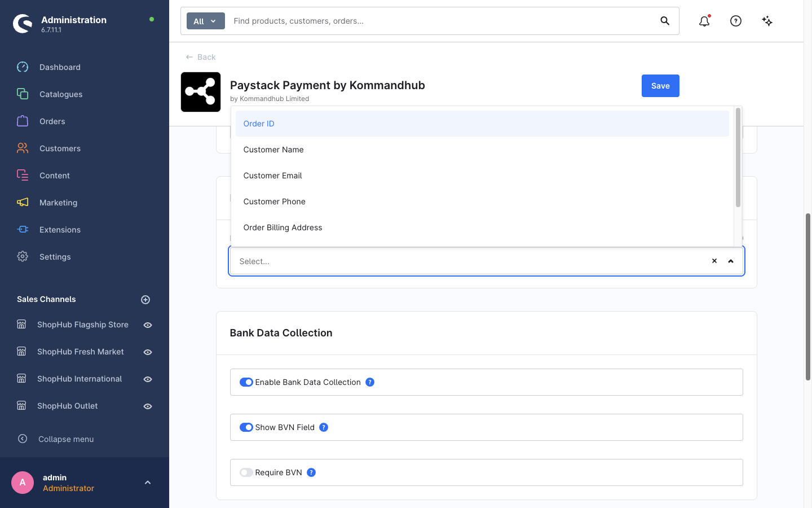The image size is (812, 508).
Task: Click the admin avatar circle
Action: pos(23,483)
